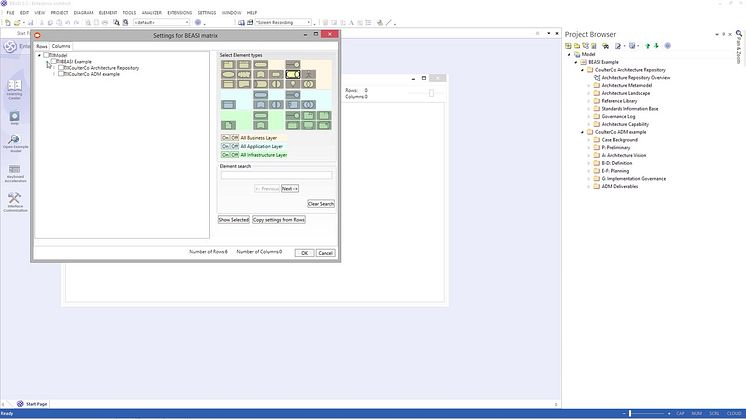This screenshot has width=746, height=419.
Task: Collapse CoulterCo ADM example in Project Browser
Action: tap(582, 132)
